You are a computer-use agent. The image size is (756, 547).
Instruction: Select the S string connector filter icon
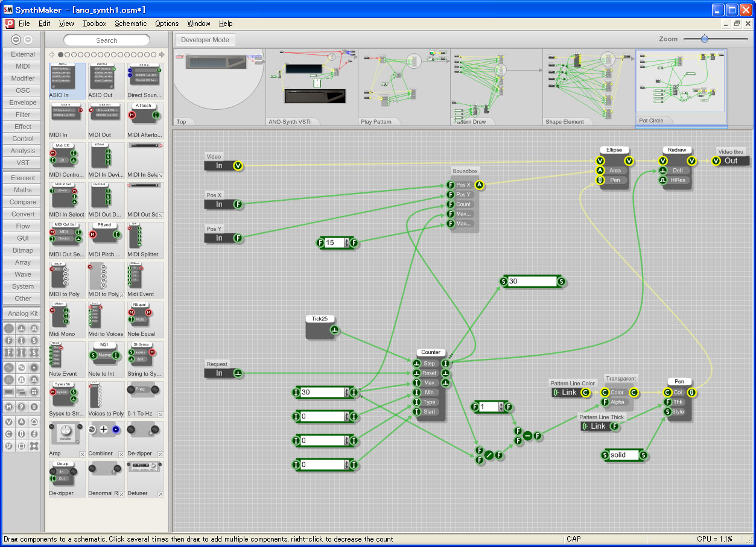tap(34, 341)
